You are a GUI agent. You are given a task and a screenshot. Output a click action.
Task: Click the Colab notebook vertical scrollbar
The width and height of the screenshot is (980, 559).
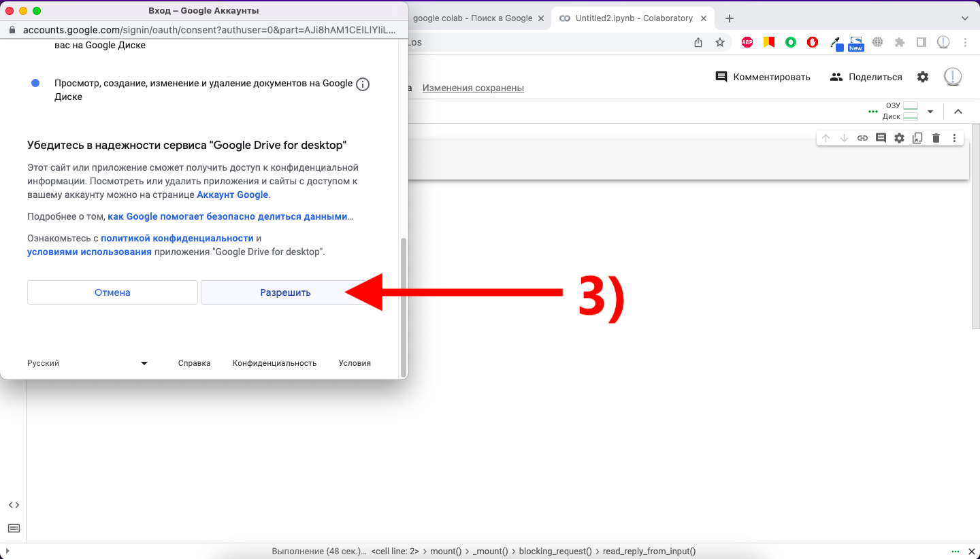point(976,228)
